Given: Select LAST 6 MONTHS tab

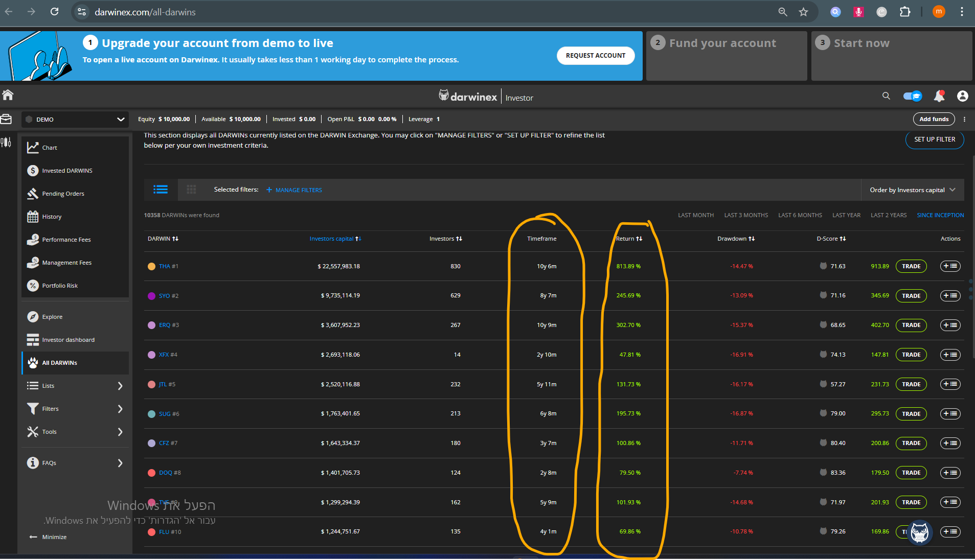Looking at the screenshot, I should pyautogui.click(x=800, y=215).
